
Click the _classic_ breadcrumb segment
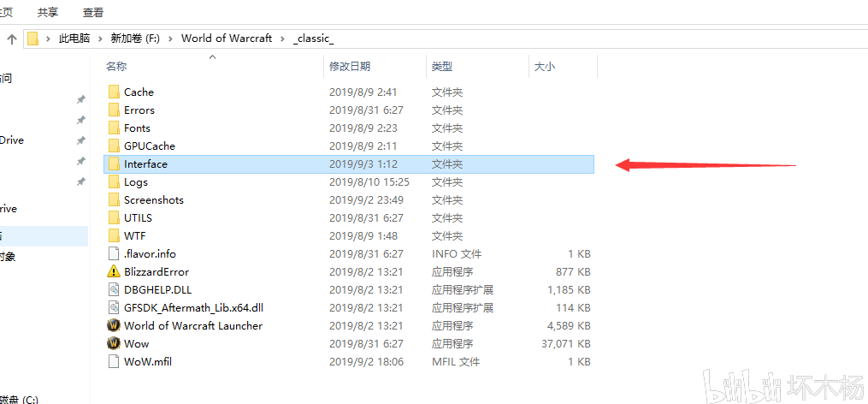click(x=314, y=39)
